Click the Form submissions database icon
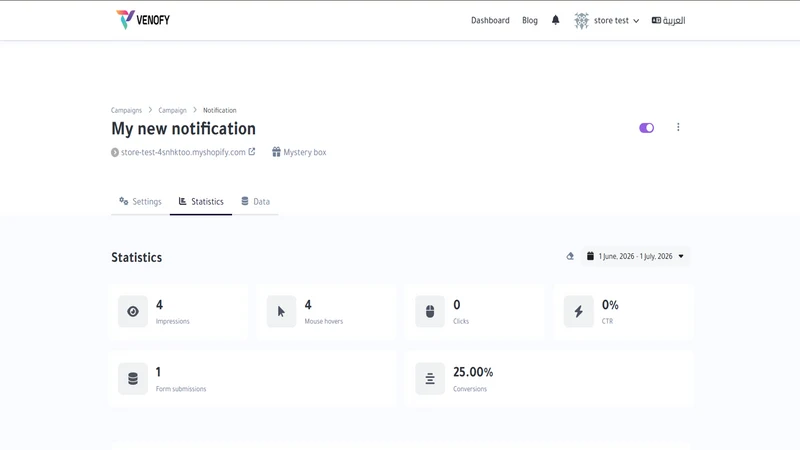Image resolution: width=800 pixels, height=450 pixels. 133,379
